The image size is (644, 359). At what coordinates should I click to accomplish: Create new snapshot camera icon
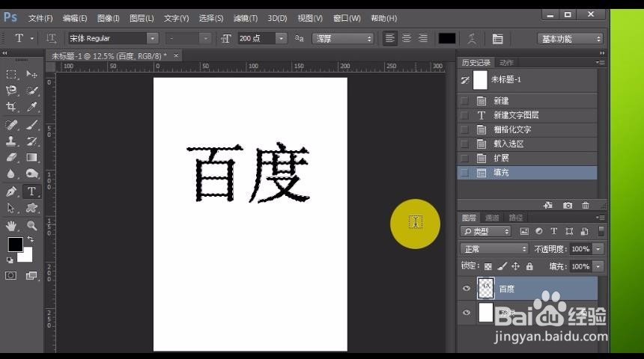568,205
